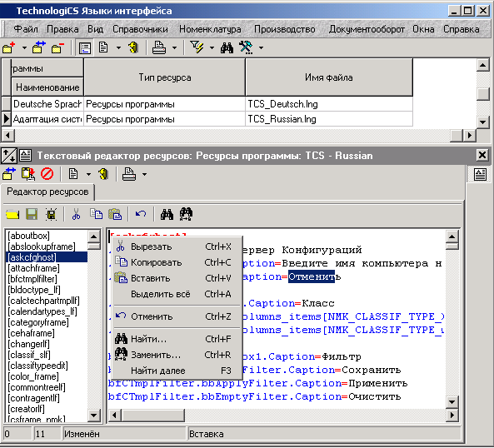
Task: Click the Save floppy disk icon in the editor
Action: pyautogui.click(x=32, y=214)
